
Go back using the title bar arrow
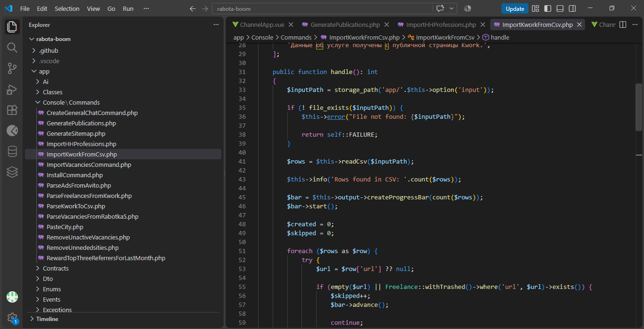coord(192,8)
